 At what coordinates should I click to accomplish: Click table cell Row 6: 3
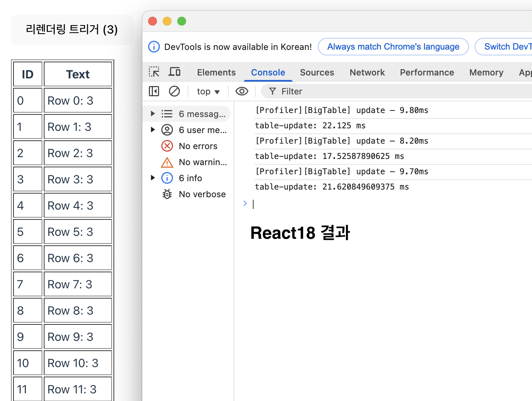tap(78, 258)
